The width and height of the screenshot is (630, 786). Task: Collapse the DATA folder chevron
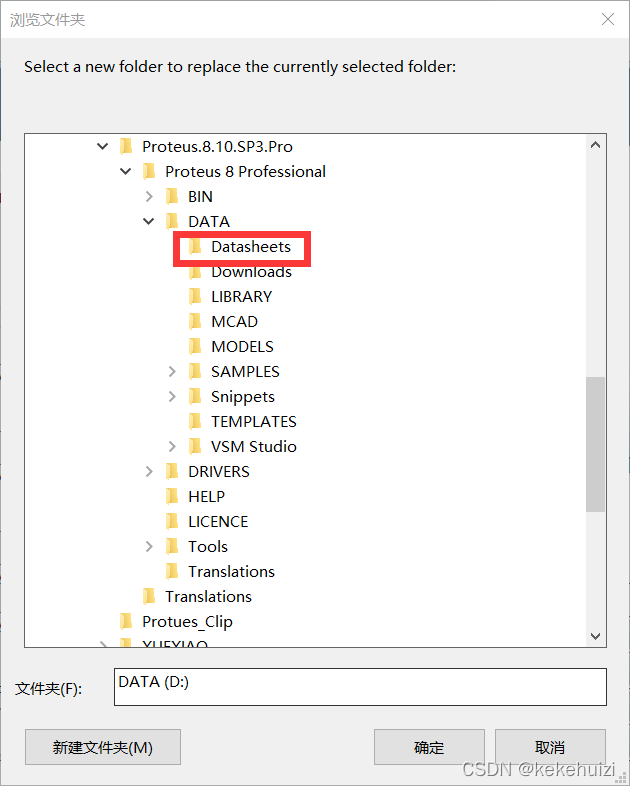(x=148, y=221)
